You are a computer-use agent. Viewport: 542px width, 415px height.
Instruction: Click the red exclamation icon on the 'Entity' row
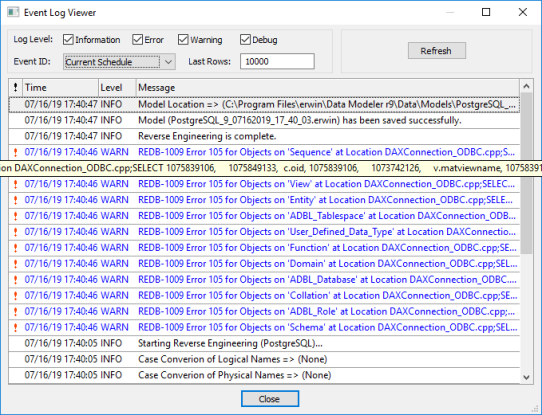[x=15, y=200]
